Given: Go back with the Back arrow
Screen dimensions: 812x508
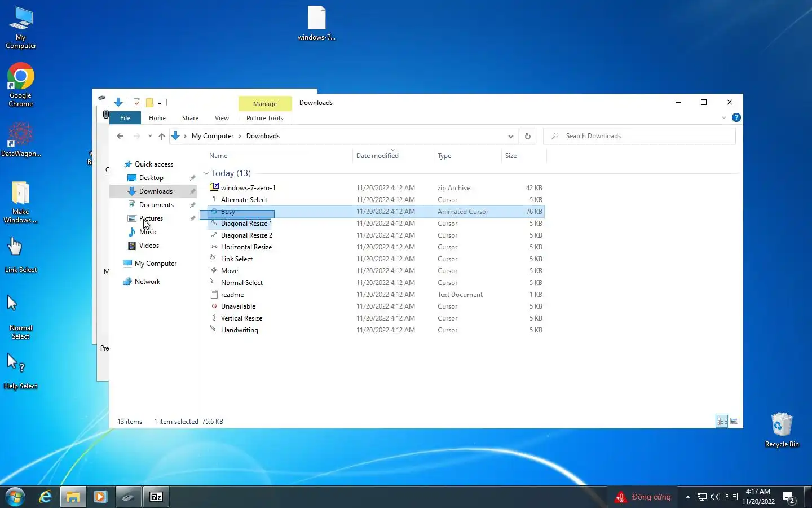Looking at the screenshot, I should pos(120,136).
